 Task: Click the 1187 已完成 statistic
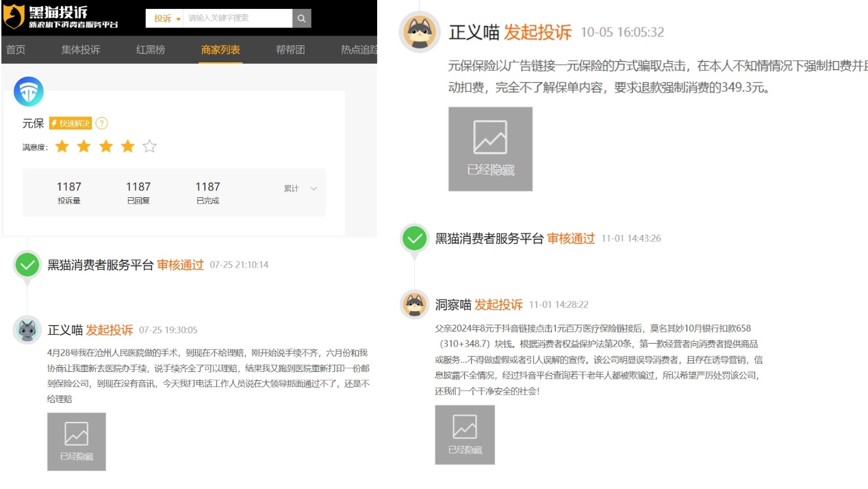[207, 192]
